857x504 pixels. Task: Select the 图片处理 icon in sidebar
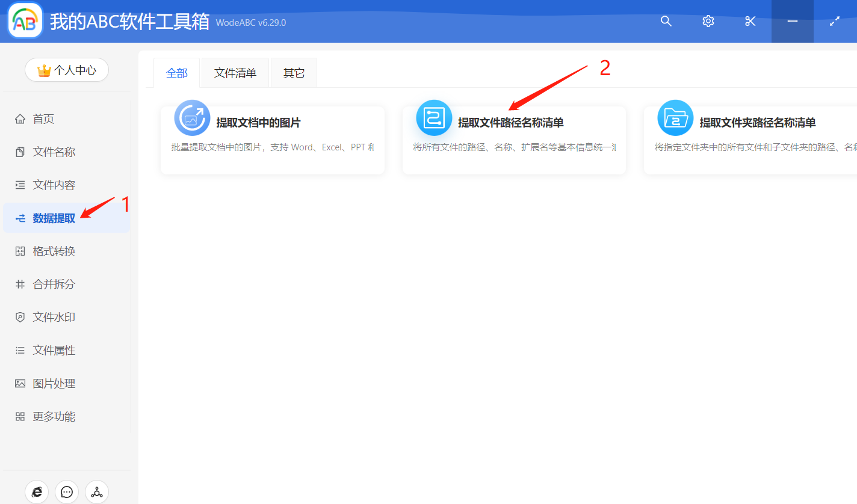[x=20, y=383]
